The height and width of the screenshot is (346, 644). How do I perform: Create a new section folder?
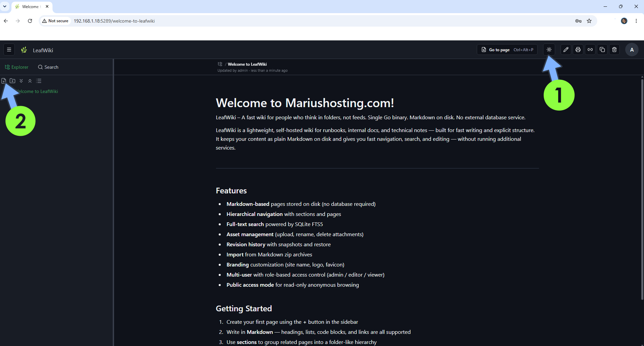12,81
